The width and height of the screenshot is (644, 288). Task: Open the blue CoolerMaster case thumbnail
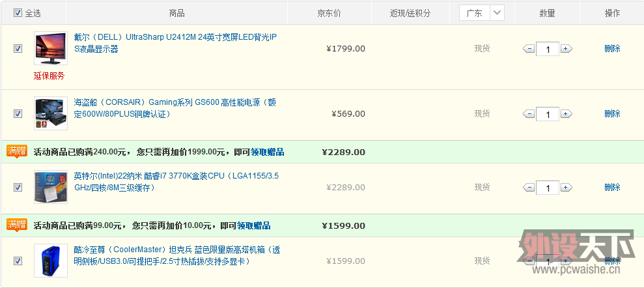point(51,261)
